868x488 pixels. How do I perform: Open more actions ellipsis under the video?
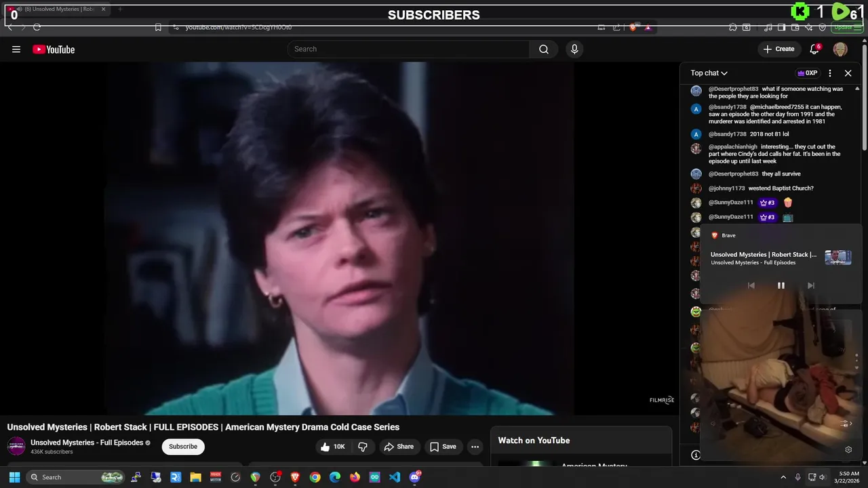(x=475, y=447)
